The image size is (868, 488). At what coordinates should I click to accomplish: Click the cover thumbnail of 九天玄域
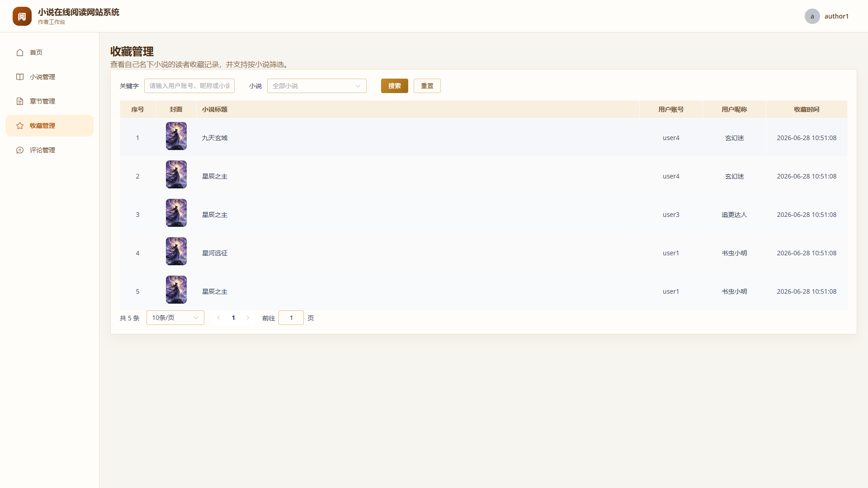(176, 136)
